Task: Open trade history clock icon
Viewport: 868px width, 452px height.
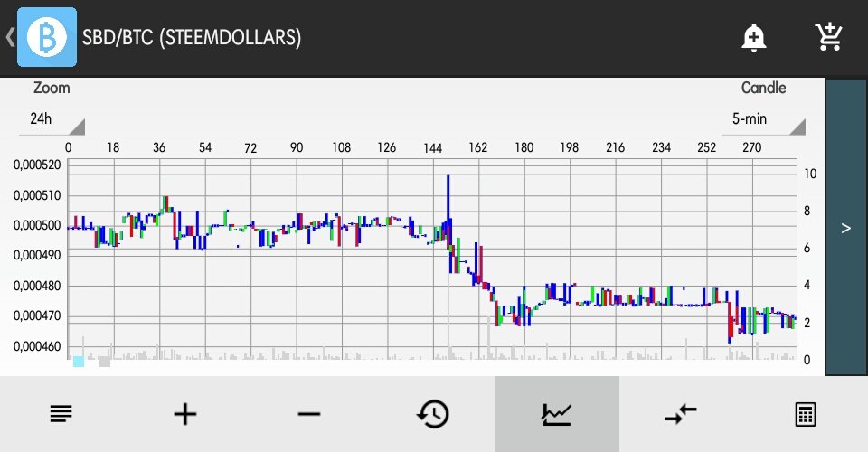Action: click(x=433, y=414)
